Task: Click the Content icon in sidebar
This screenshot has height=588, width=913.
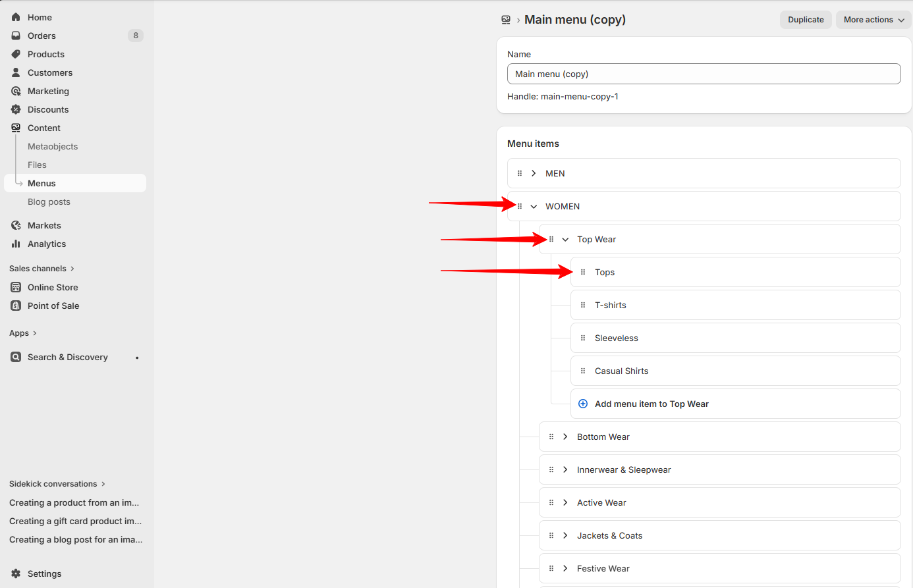Action: click(16, 128)
